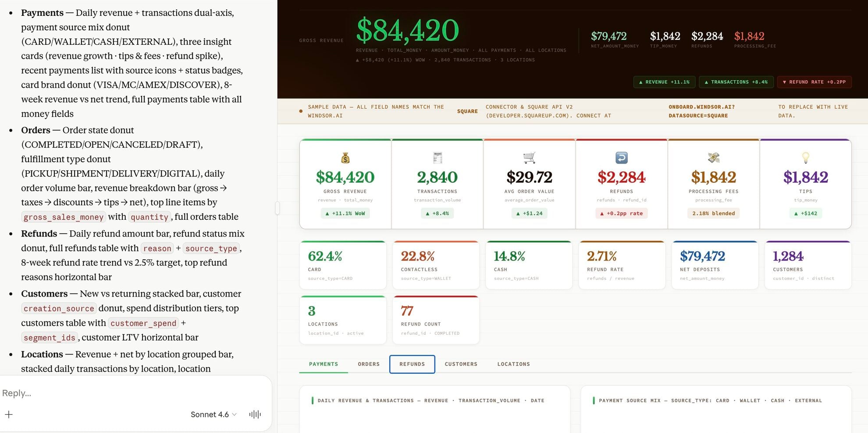Select the Refunds tab
The height and width of the screenshot is (433, 868).
tap(412, 364)
